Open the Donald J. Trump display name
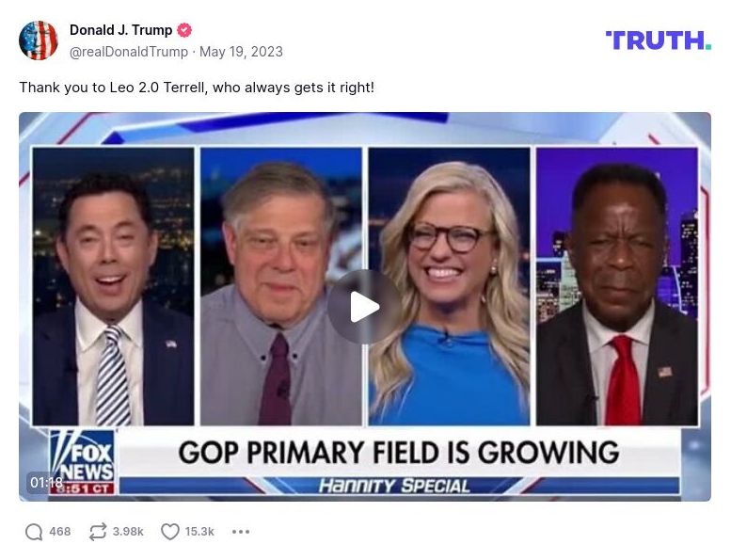 (x=121, y=30)
